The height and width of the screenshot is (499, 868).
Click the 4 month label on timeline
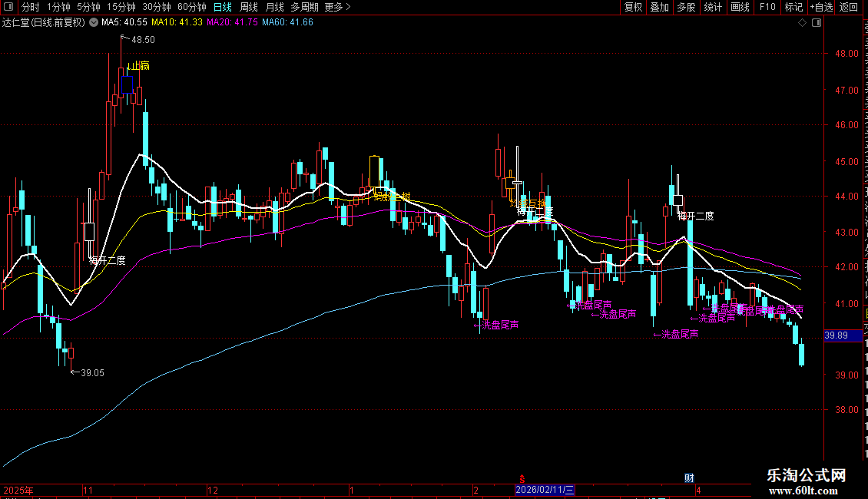click(698, 490)
